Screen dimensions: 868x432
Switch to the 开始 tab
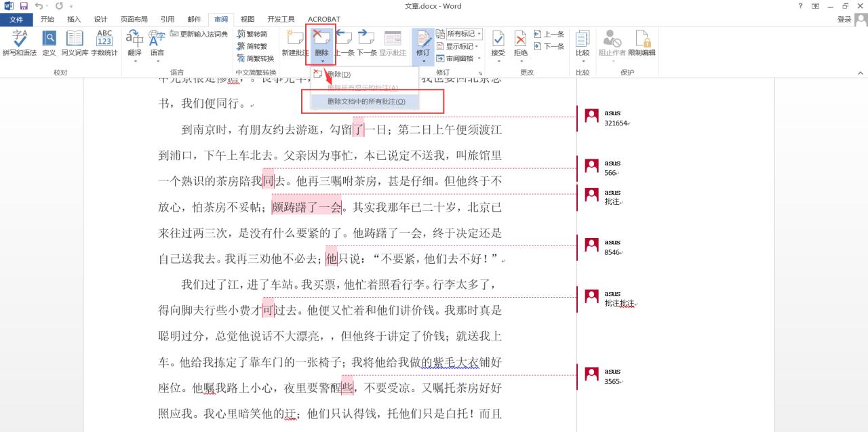47,20
